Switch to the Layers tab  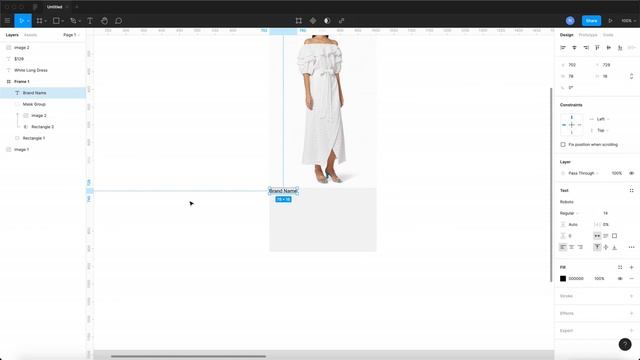[x=12, y=35]
